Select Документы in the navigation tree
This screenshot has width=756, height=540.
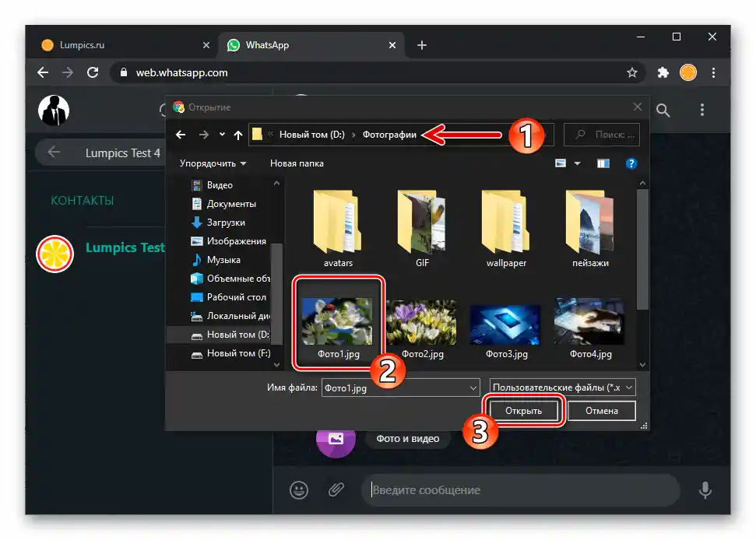pos(231,204)
